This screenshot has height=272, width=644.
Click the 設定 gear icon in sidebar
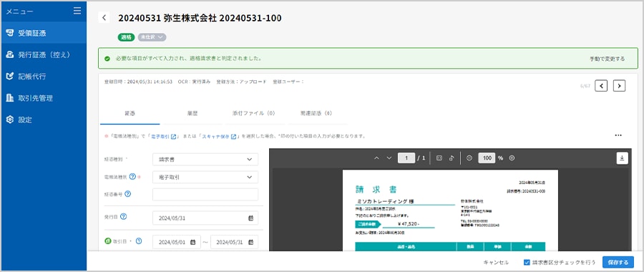pos(10,120)
